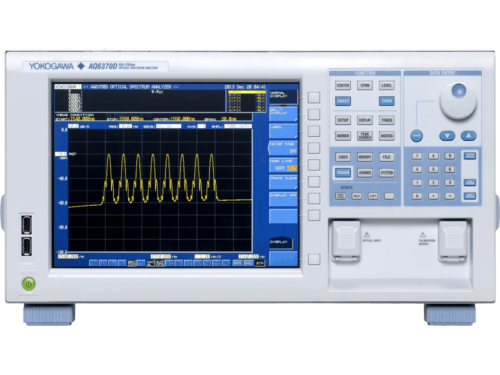The image size is (500, 375).
Task: Click the FILE function button
Action: [387, 157]
